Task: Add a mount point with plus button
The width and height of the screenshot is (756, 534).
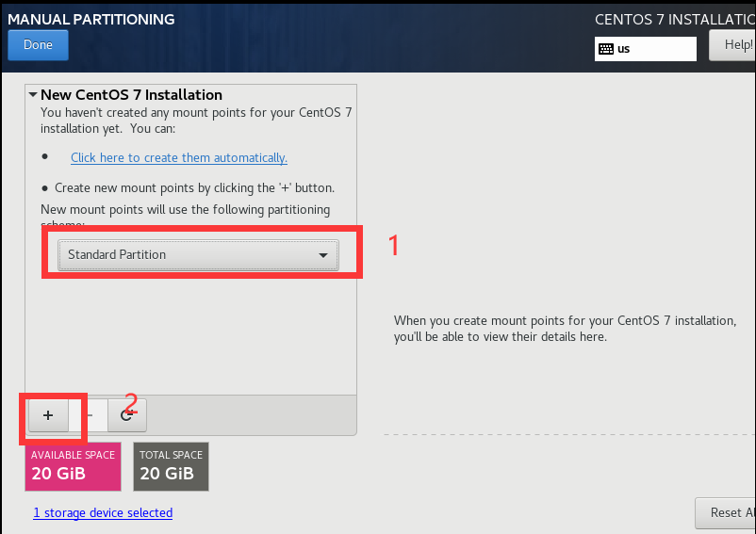Action: click(48, 415)
